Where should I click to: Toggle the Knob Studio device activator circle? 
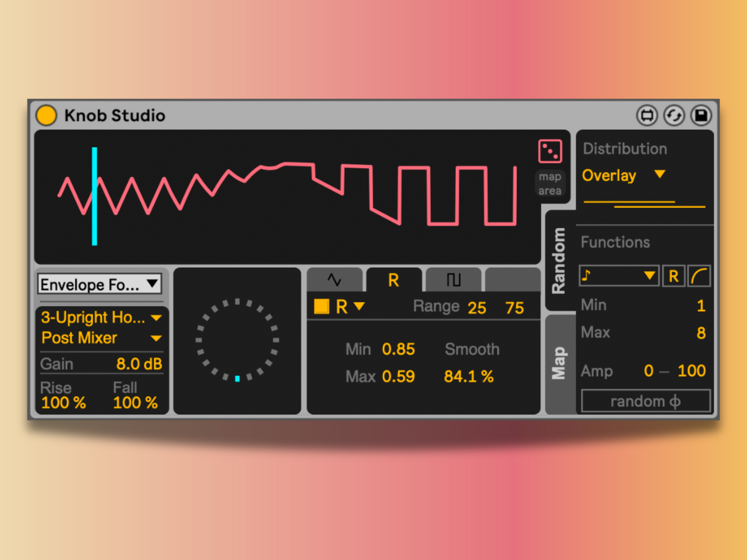click(47, 115)
